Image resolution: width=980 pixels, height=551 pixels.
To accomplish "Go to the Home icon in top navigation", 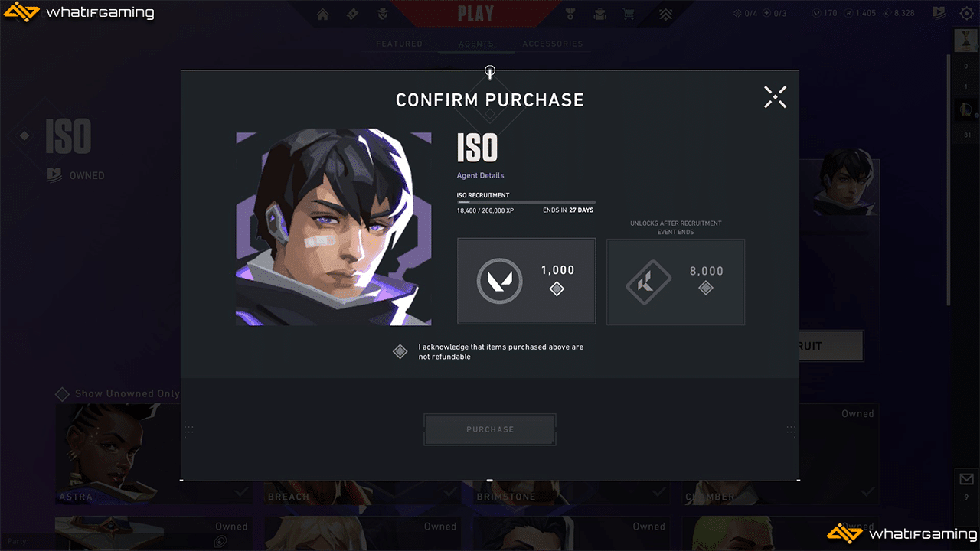I will pos(323,14).
